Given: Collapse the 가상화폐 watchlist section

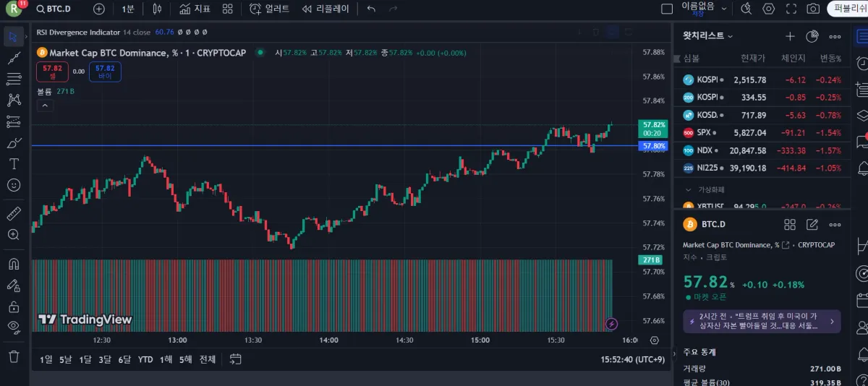Looking at the screenshot, I should point(688,189).
